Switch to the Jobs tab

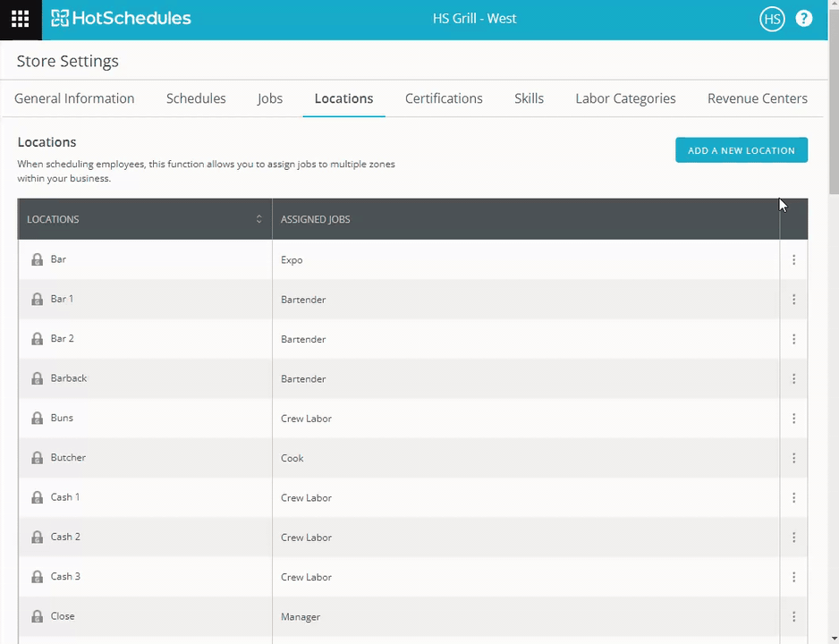click(270, 98)
